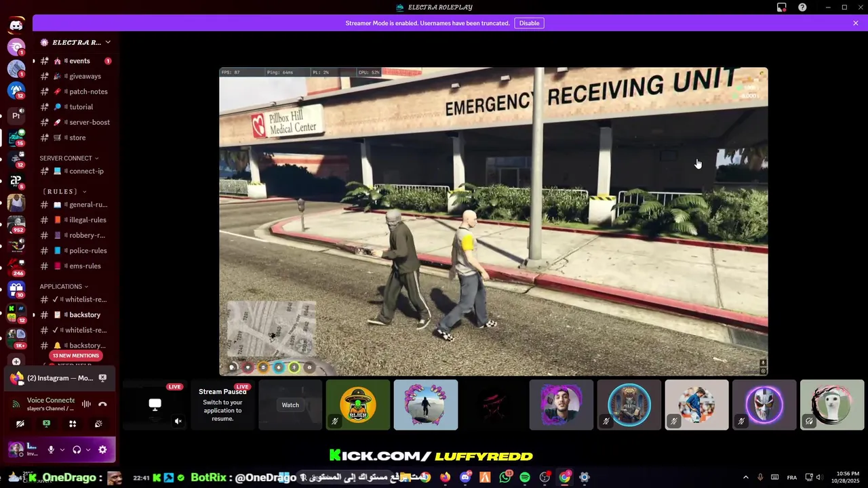
Task: Open the Pr server icon in sidebar
Action: coord(16,115)
